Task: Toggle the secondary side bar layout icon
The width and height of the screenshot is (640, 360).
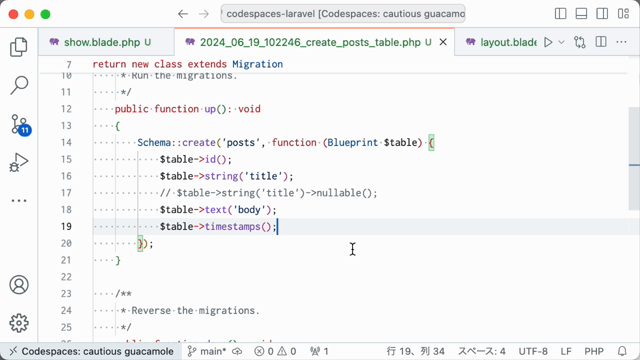Action: point(602,14)
